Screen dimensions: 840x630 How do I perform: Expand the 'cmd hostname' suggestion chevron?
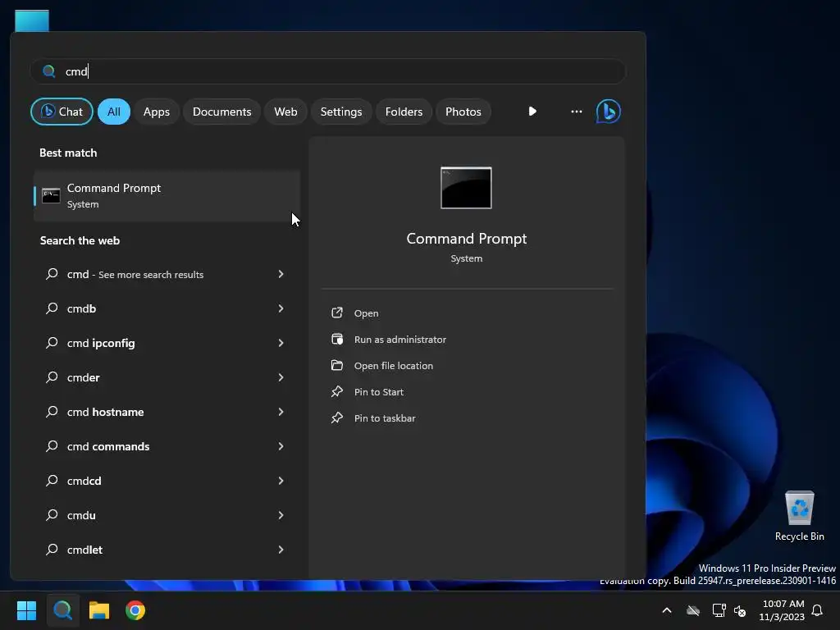pos(281,412)
